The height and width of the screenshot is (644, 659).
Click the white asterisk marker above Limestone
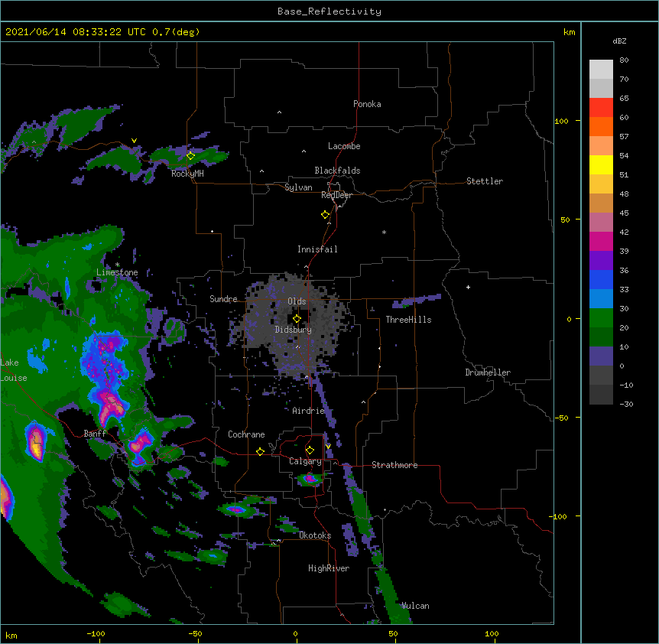118,265
